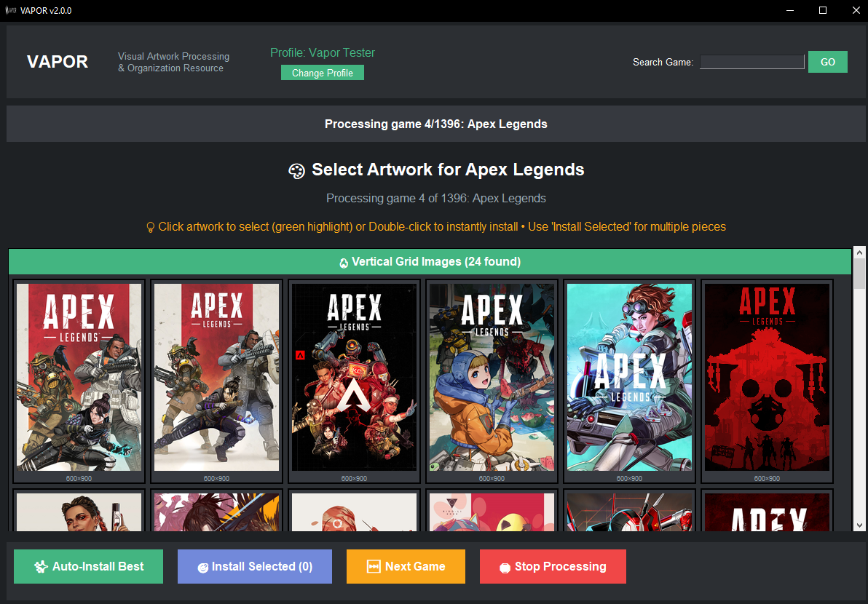Image resolution: width=868 pixels, height=604 pixels.
Task: Click the Change Profile button
Action: tap(322, 73)
